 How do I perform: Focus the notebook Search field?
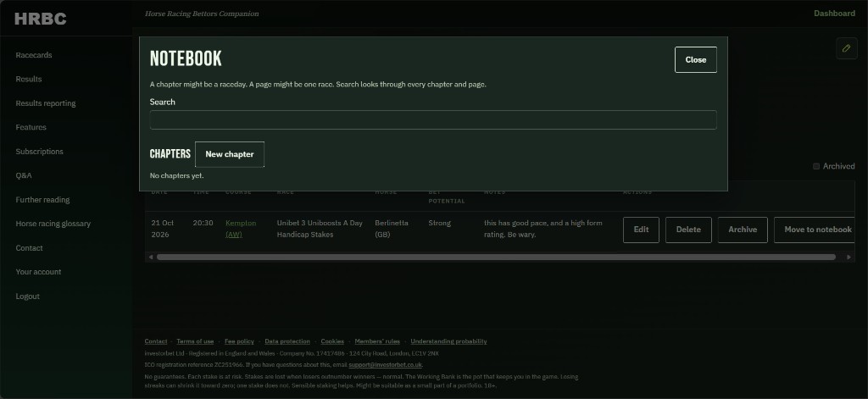click(433, 120)
